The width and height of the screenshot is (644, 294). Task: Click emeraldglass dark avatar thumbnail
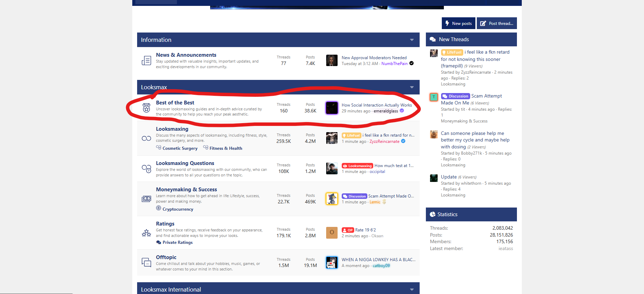[x=332, y=108]
